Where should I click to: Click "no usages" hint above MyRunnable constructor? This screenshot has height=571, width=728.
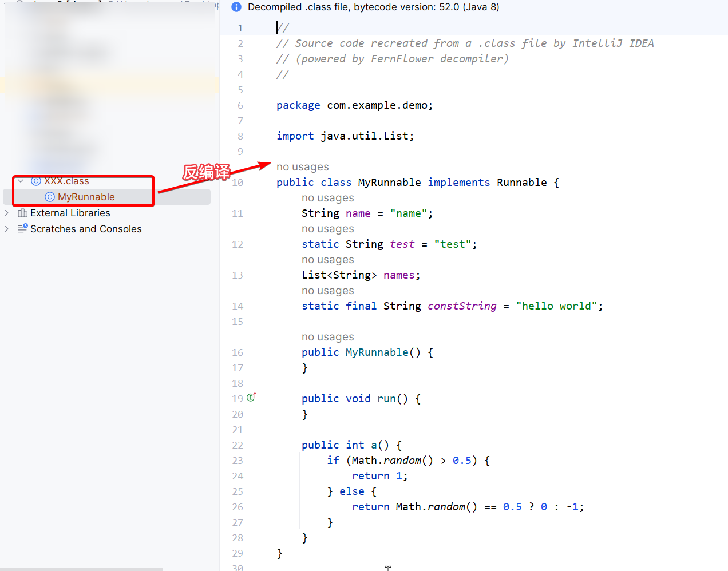327,337
